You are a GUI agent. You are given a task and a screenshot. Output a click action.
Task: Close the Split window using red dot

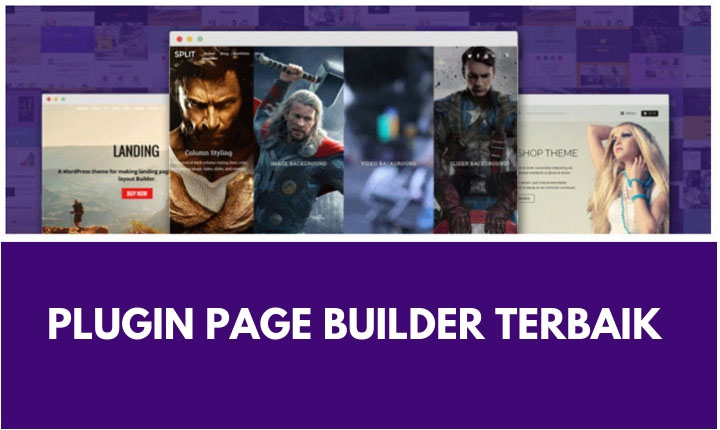click(180, 39)
